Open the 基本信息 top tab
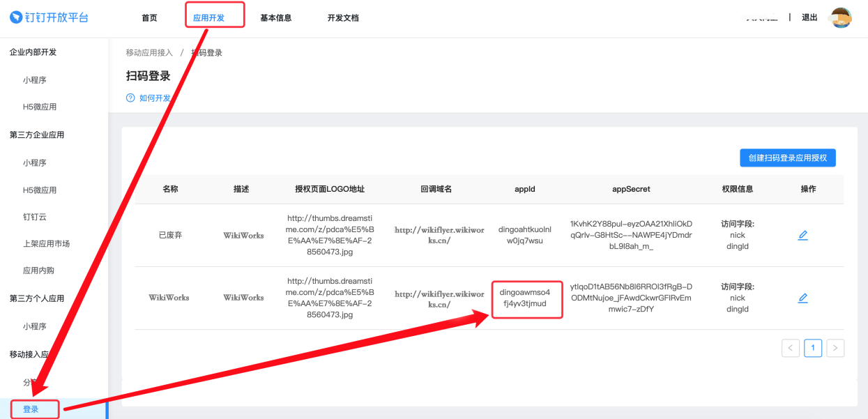 tap(276, 18)
